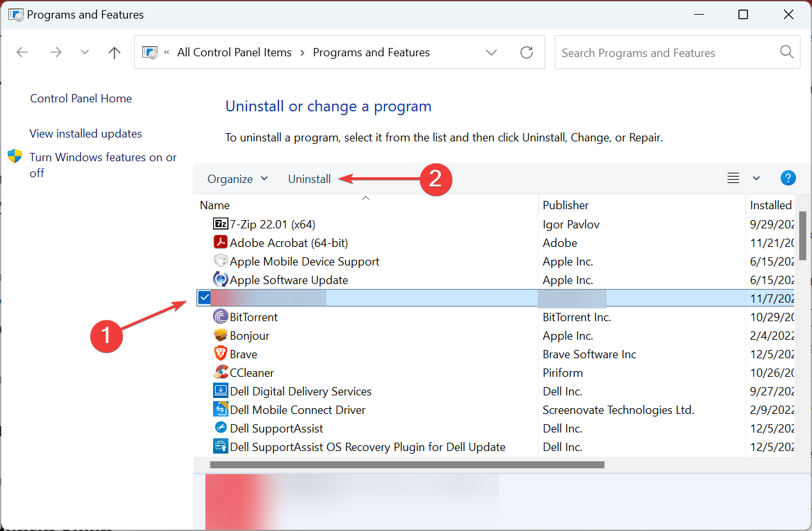Image resolution: width=812 pixels, height=531 pixels.
Task: Click Piriform publisher cell
Action: point(562,372)
